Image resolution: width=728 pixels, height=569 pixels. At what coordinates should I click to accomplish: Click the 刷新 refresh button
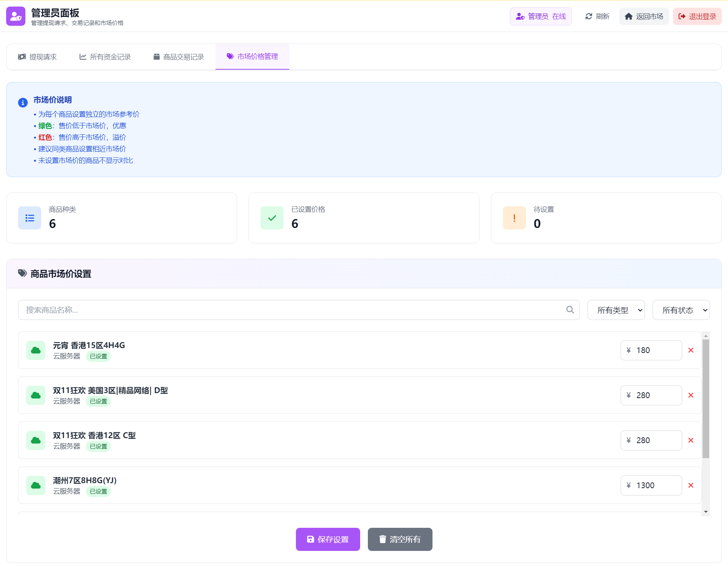tap(597, 16)
